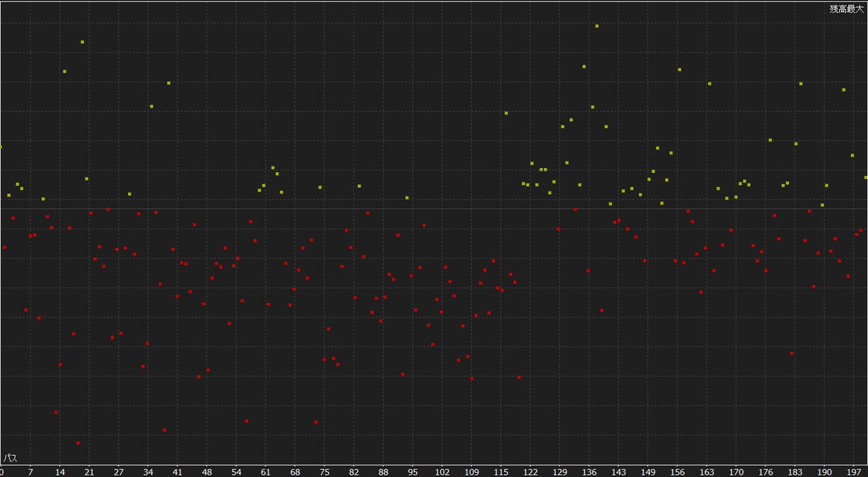Select axis tick label 27
Viewport: 868px width, 477px height.
pyautogui.click(x=119, y=471)
